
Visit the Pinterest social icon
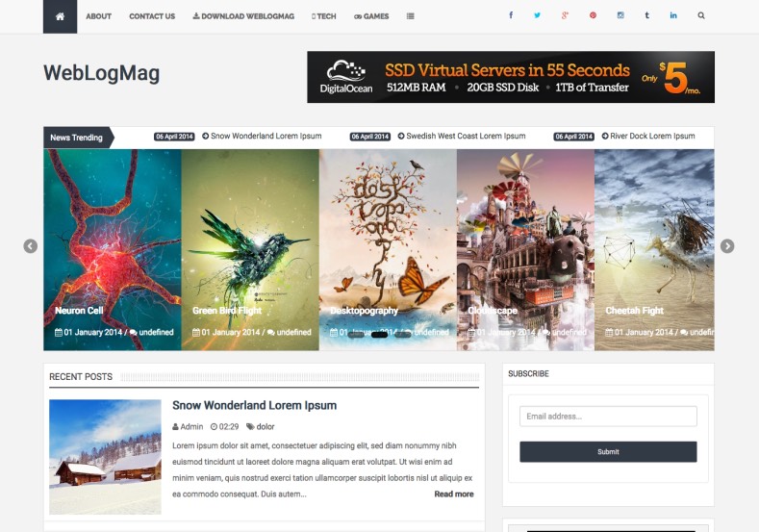593,15
